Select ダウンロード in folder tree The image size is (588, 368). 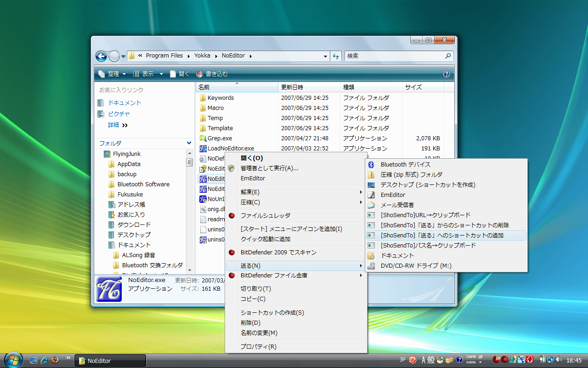134,225
